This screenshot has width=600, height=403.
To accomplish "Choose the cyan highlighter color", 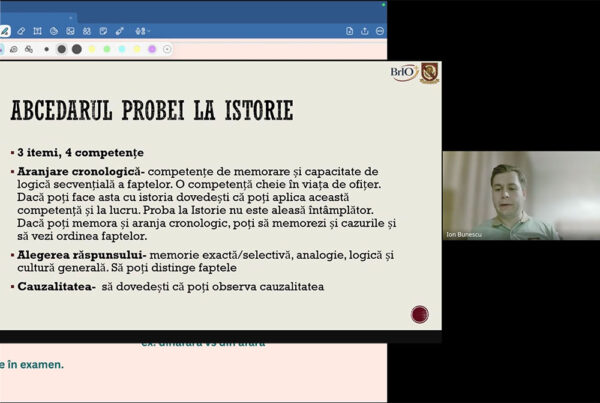I will [x=122, y=49].
